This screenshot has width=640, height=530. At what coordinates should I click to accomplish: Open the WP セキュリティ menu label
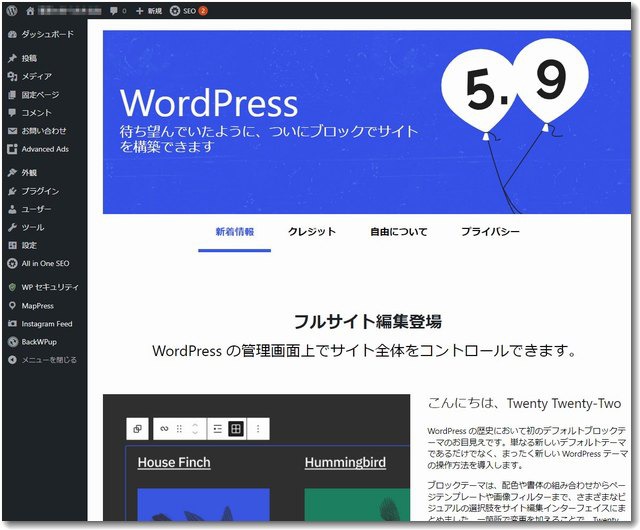tap(50, 287)
